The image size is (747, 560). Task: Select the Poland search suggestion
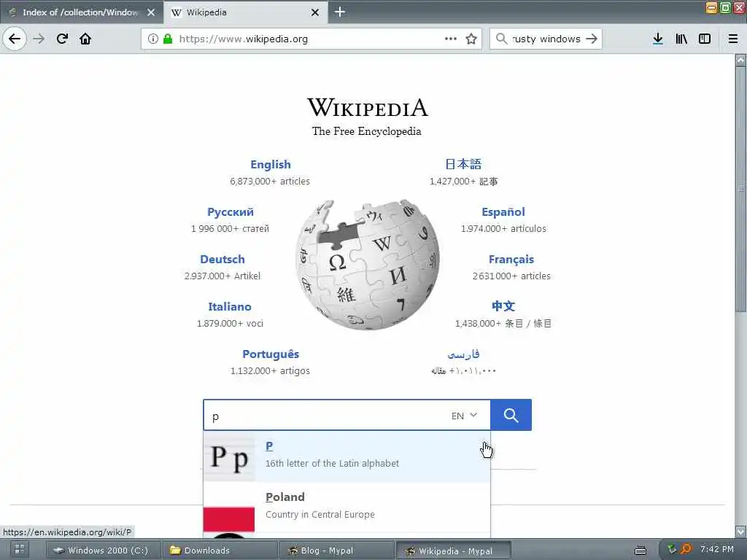click(347, 507)
